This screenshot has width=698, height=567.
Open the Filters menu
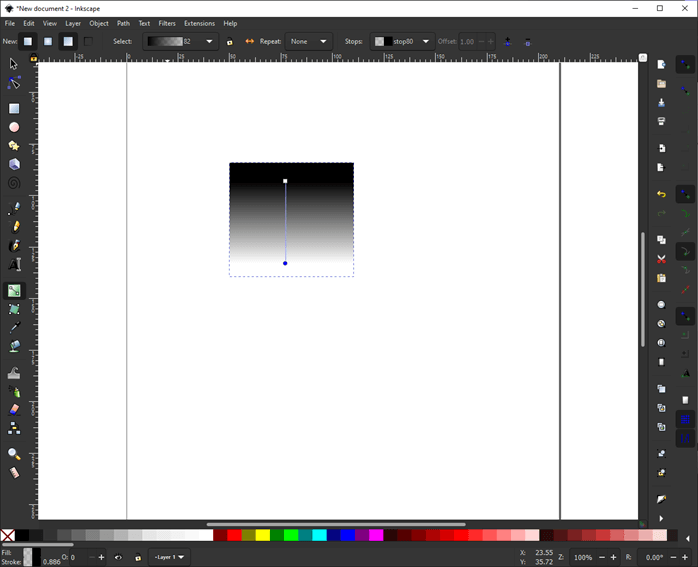pos(167,23)
